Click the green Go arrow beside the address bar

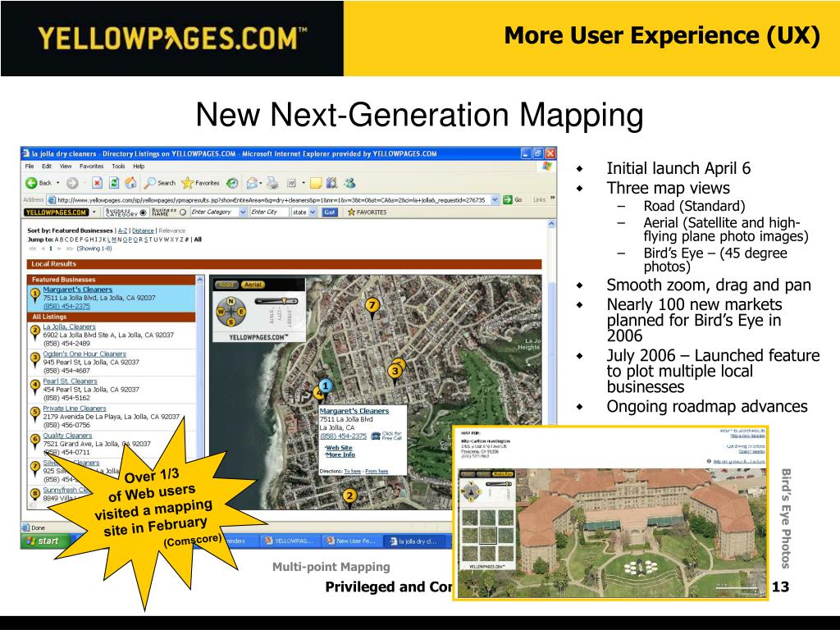click(x=508, y=200)
